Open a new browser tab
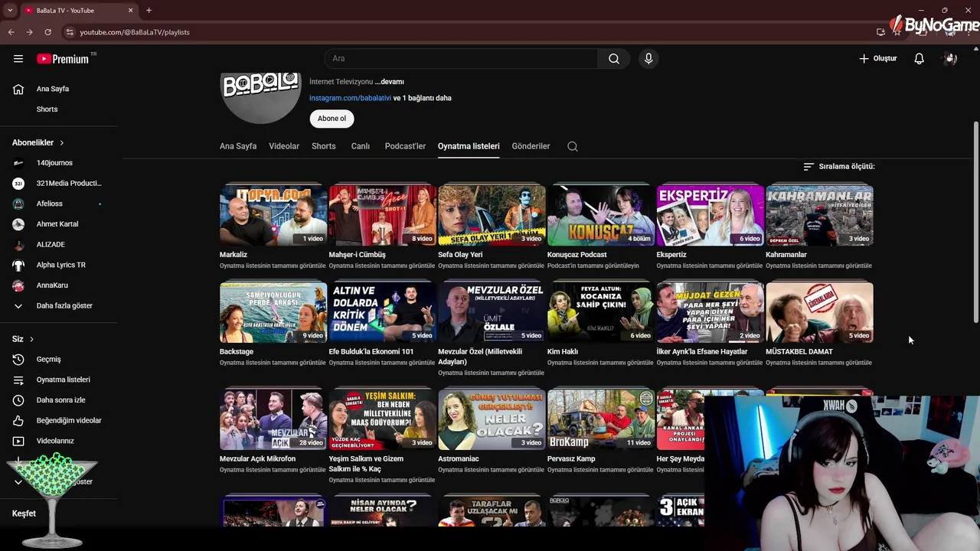Screen dimensions: 980x551 click(x=149, y=11)
